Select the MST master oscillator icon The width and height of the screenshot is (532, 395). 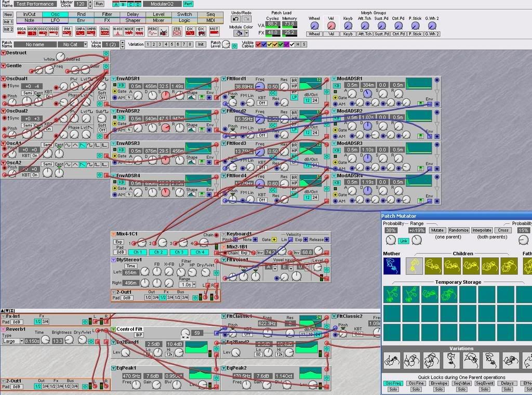click(x=213, y=31)
